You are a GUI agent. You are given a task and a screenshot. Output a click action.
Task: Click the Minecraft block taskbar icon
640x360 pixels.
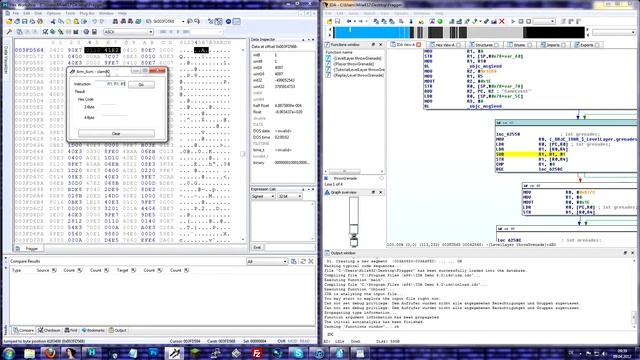click(x=195, y=353)
